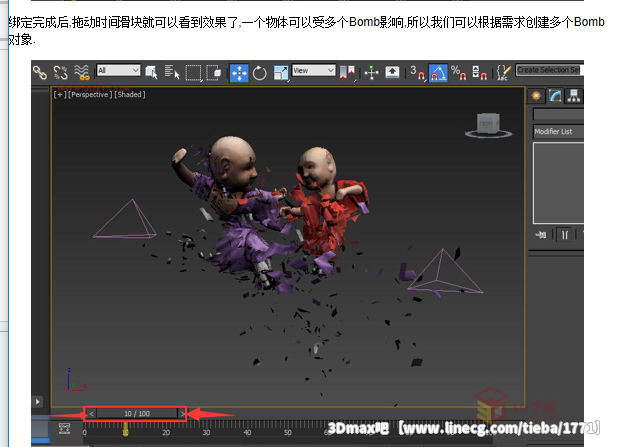Viewport: 640px width, 447px height.
Task: Select the Rectangular Selection Region tool
Action: click(193, 73)
